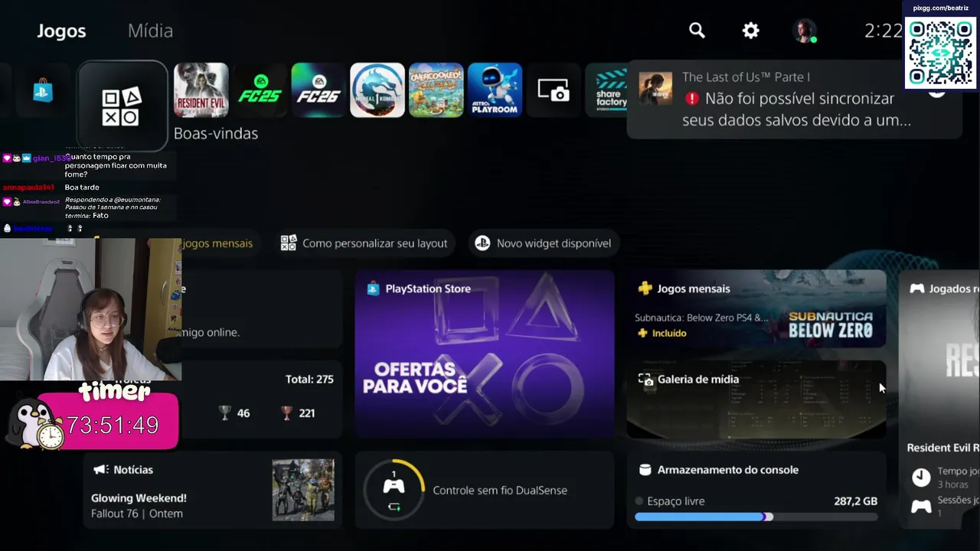Image resolution: width=980 pixels, height=551 pixels.
Task: Open the user profile avatar
Action: pyautogui.click(x=804, y=31)
